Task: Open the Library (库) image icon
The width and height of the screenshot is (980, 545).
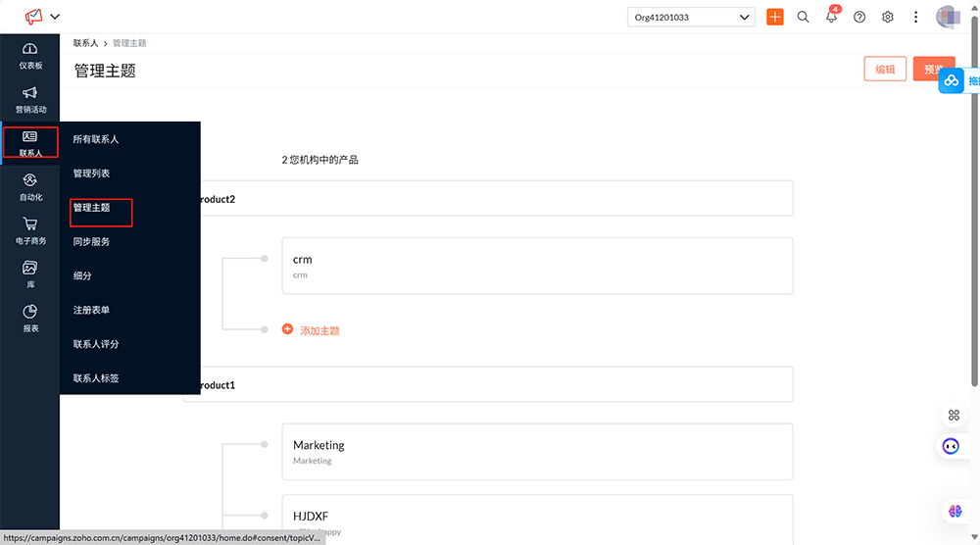Action: 29,273
